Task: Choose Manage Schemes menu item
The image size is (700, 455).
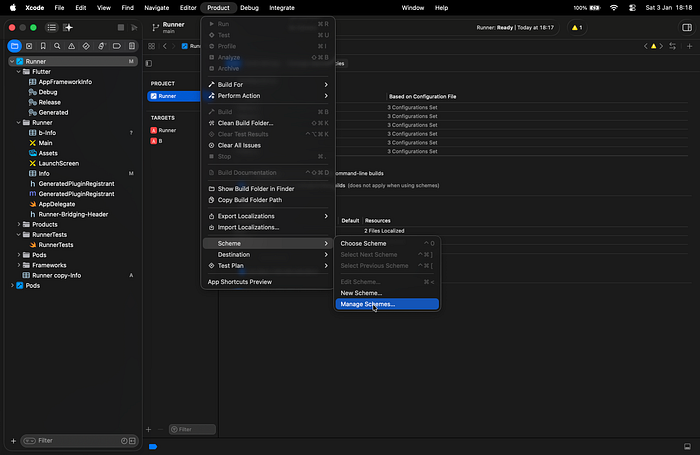Action: (x=387, y=304)
